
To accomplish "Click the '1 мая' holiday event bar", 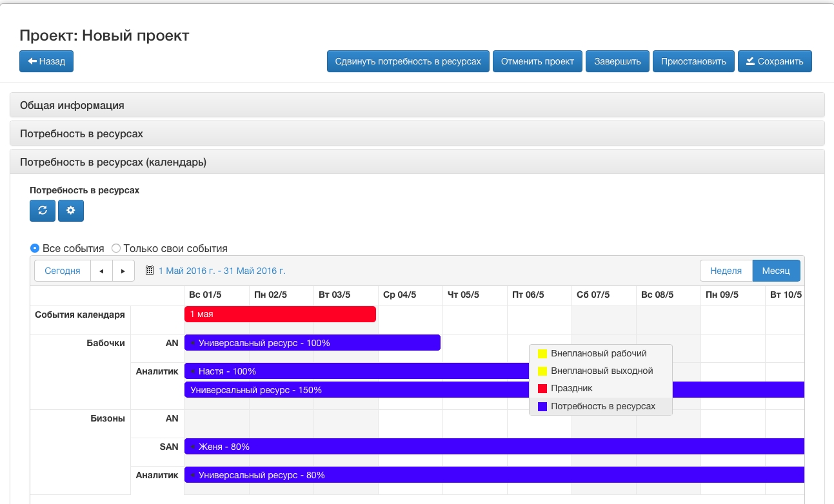I will tap(280, 314).
